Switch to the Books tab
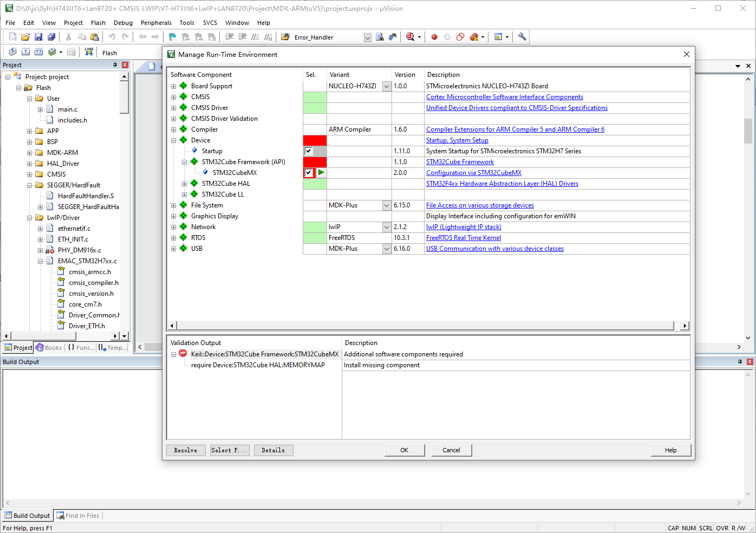Image resolution: width=756 pixels, height=533 pixels. (49, 348)
